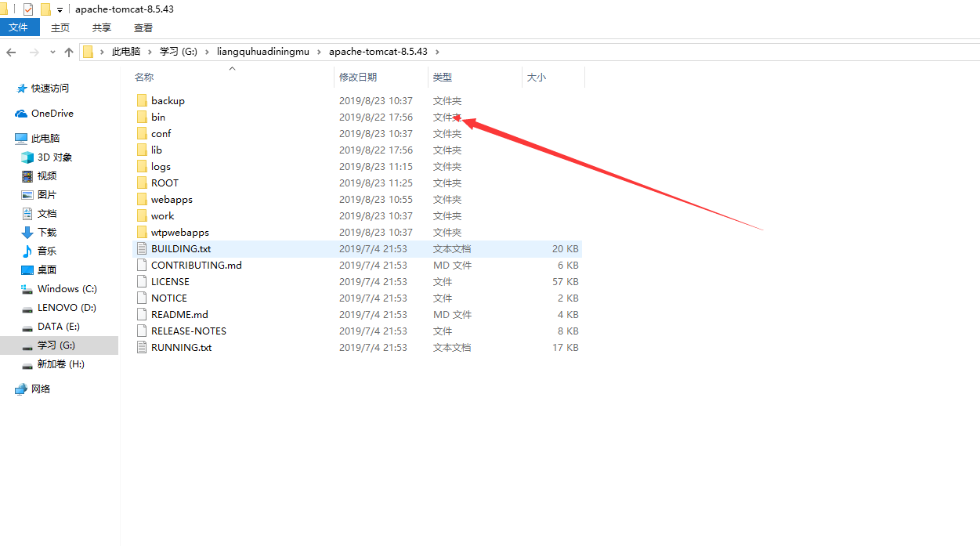Screen dimensions: 980x546
Task: Switch to the 查看 ribbon tab
Action: [x=143, y=27]
